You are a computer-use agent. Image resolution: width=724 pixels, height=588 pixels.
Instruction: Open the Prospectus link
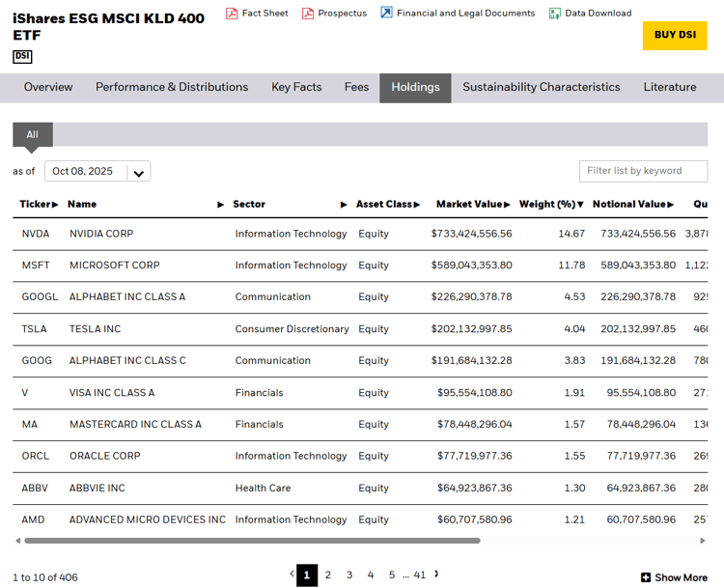pos(342,13)
